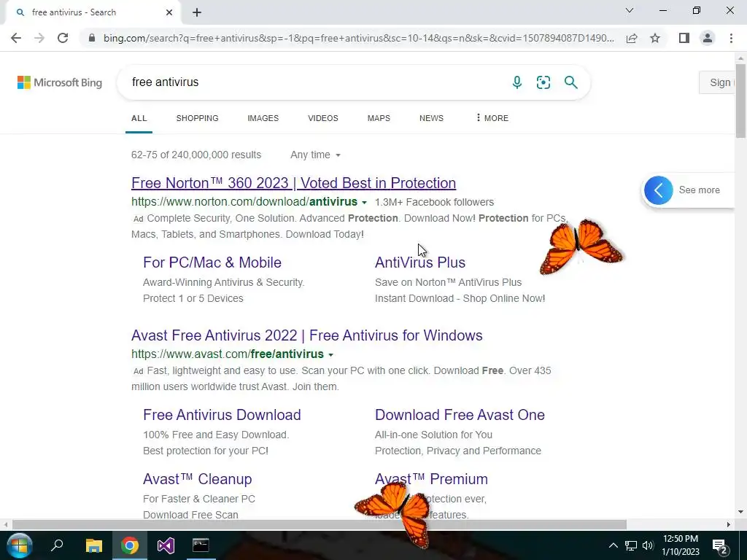Open File Explorer from the taskbar
The width and height of the screenshot is (747, 560).
pos(94,545)
